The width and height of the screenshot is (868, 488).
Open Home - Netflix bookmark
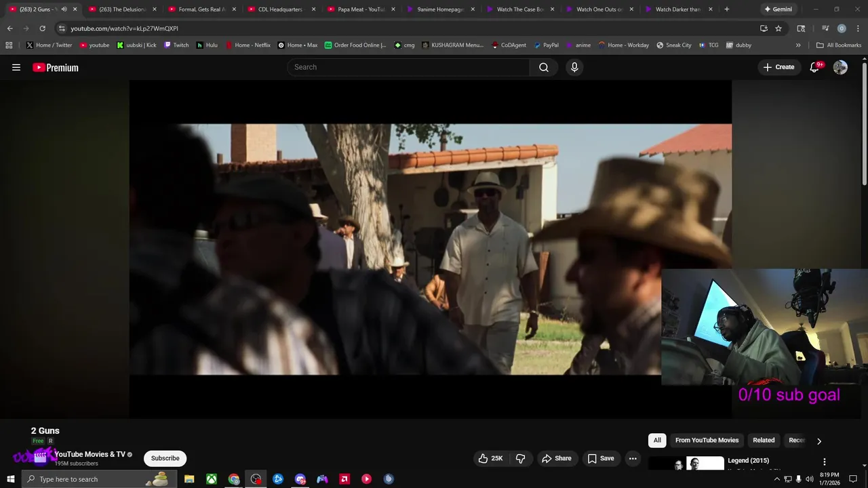click(248, 45)
